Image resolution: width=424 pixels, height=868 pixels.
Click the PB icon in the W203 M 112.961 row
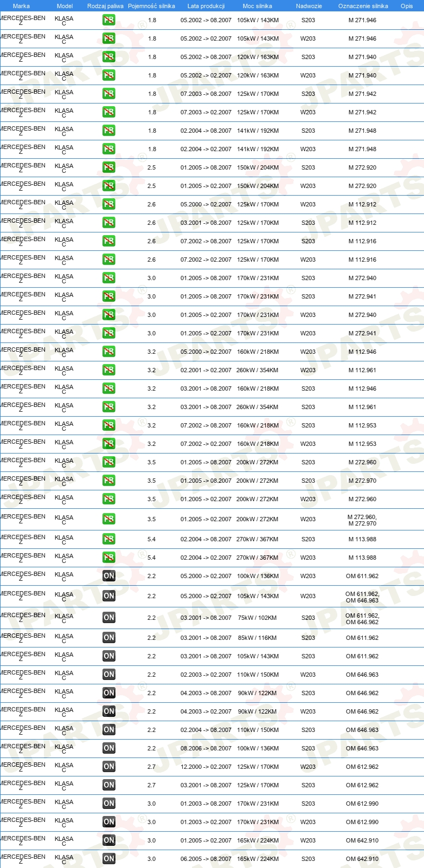pyautogui.click(x=109, y=370)
